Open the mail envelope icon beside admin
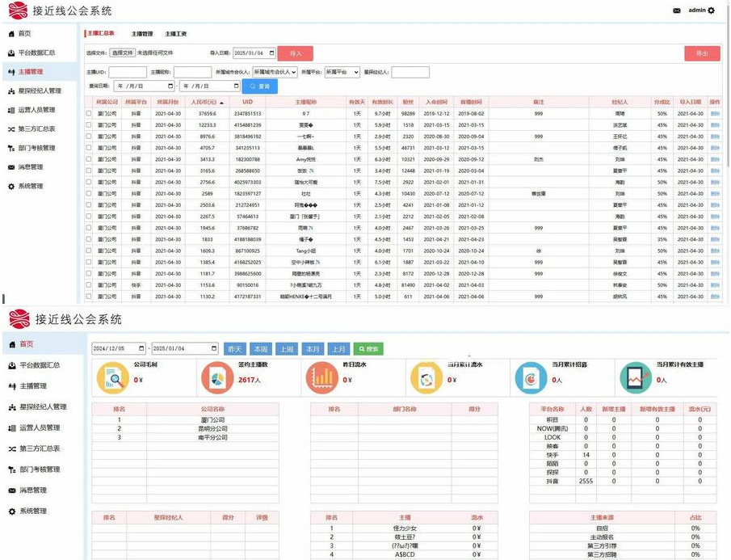This screenshot has height=560, width=731. pyautogui.click(x=676, y=11)
